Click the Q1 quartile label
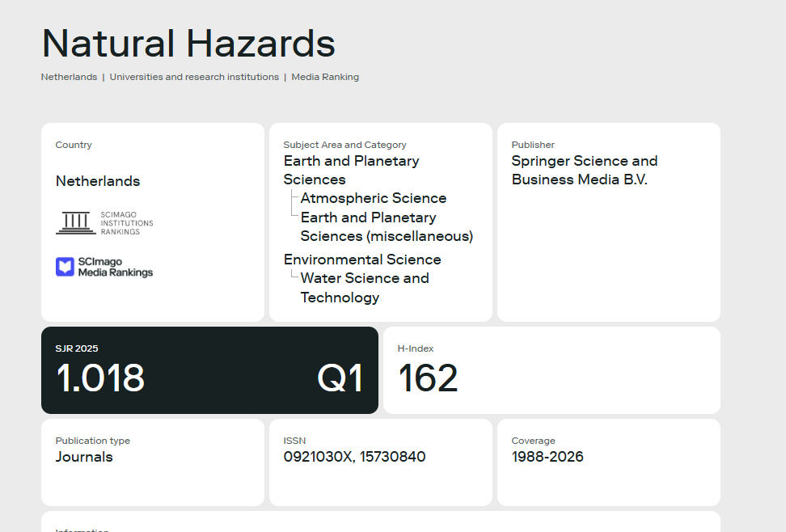This screenshot has height=532, width=786. point(340,378)
